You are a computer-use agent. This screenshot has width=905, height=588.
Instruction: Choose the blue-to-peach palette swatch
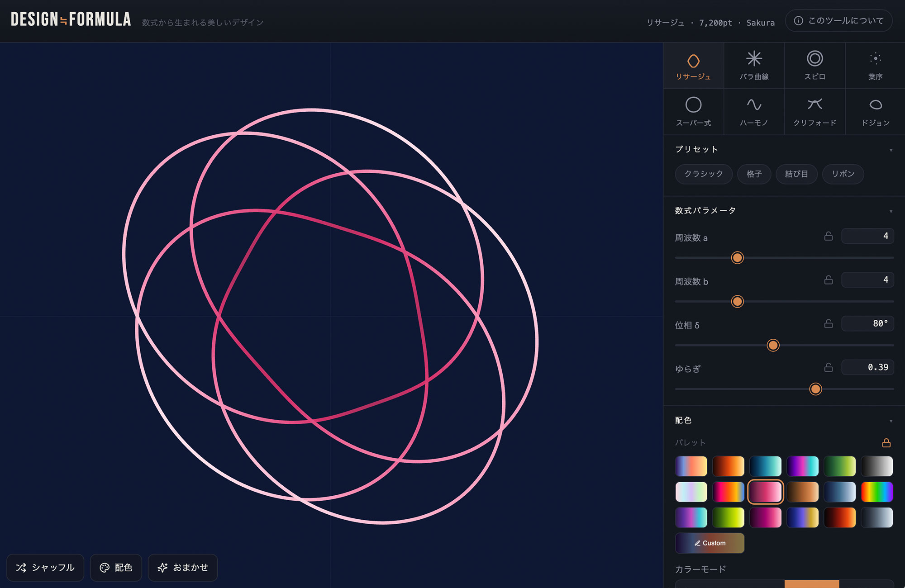[x=691, y=466]
